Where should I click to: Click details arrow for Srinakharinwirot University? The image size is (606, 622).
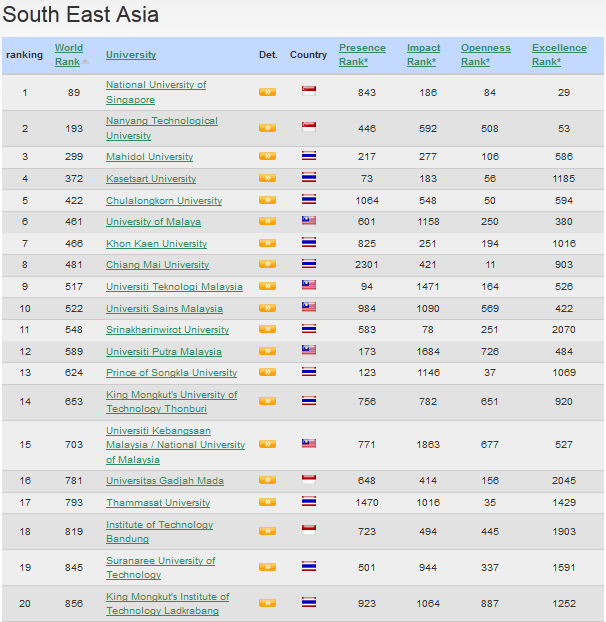(267, 329)
